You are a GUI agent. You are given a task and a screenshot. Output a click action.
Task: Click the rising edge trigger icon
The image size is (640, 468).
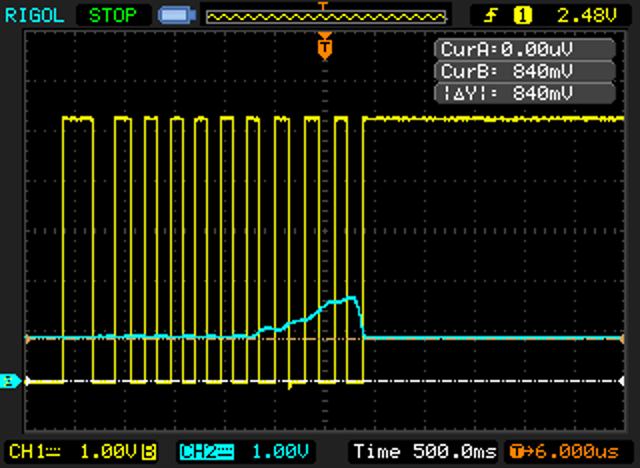click(x=490, y=16)
